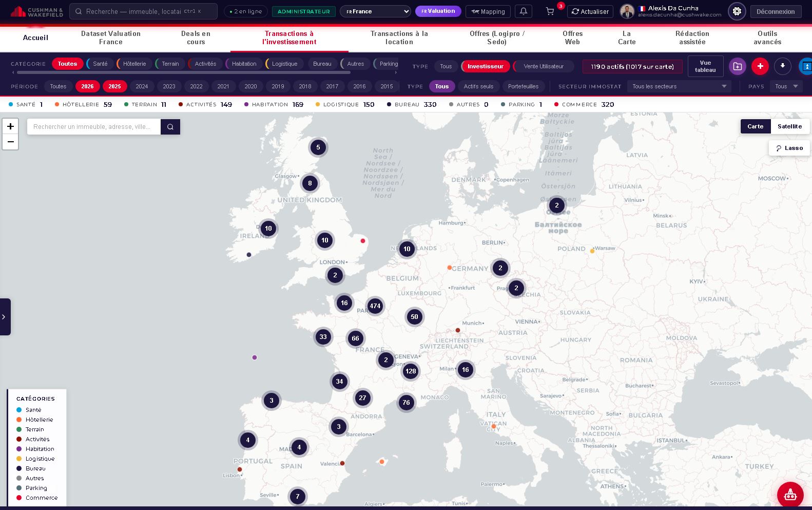Click the yellow marker near Warsaw
The height and width of the screenshot is (510, 812).
tap(592, 251)
